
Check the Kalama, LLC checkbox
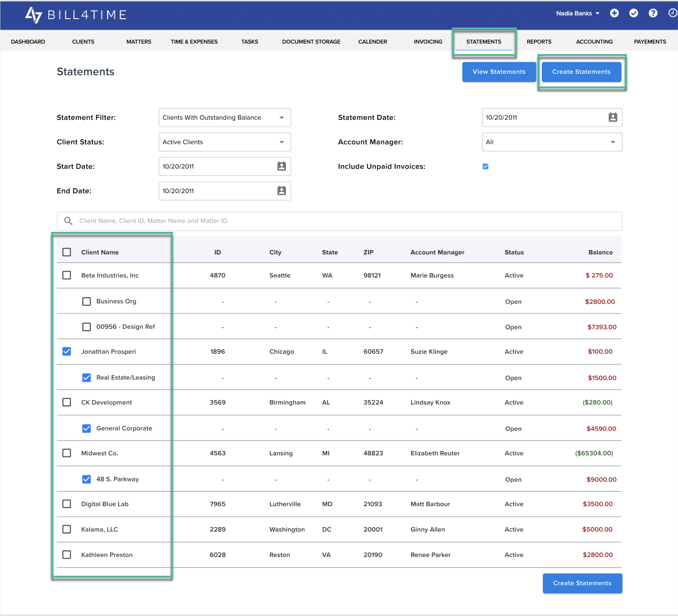point(67,530)
